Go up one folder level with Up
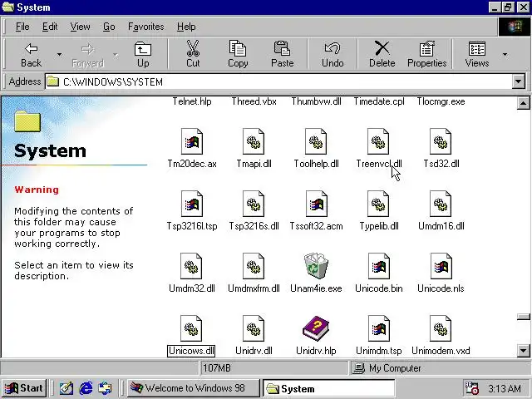The height and width of the screenshot is (399, 532). 143,54
